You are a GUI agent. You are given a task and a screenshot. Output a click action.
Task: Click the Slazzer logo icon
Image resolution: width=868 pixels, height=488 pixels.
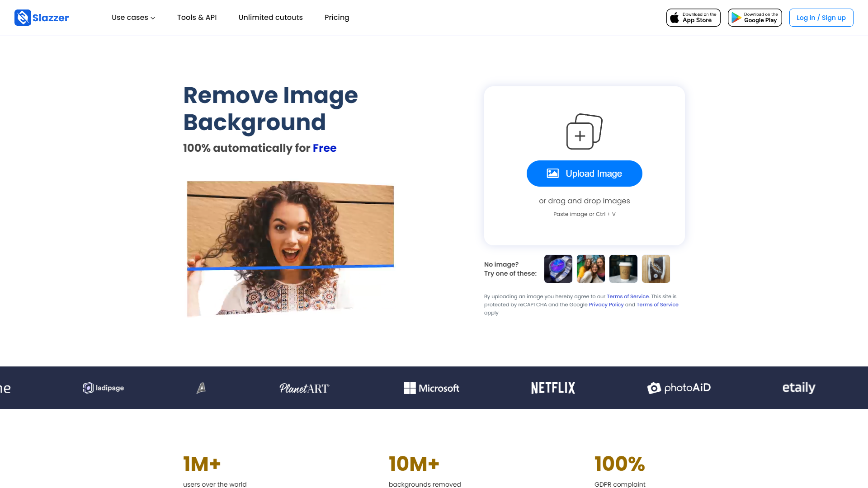tap(22, 18)
